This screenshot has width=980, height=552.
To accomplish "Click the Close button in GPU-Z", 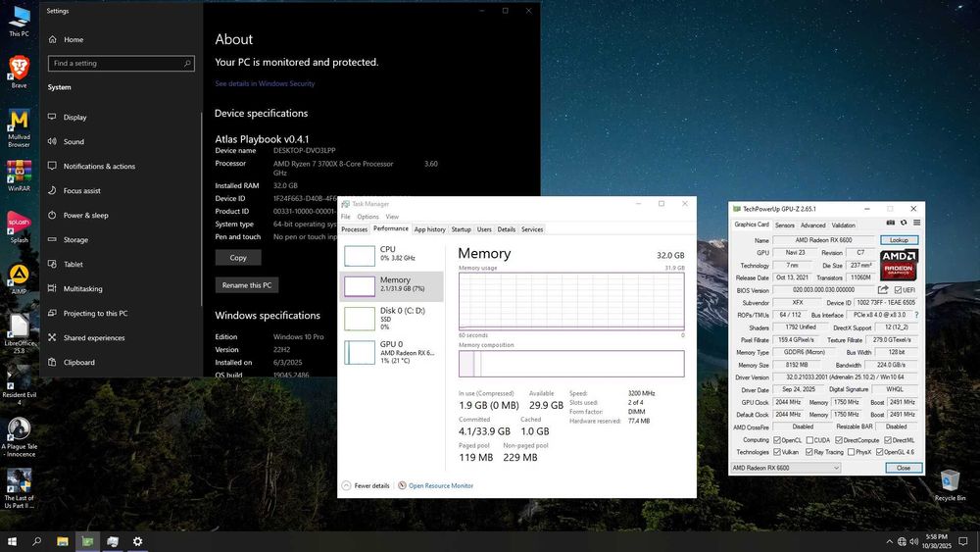I will [x=904, y=468].
